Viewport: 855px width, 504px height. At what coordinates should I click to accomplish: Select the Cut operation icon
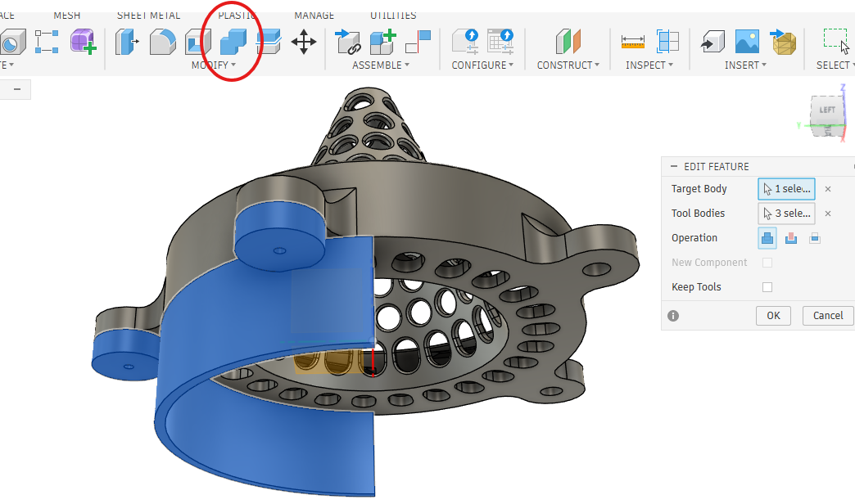point(790,238)
